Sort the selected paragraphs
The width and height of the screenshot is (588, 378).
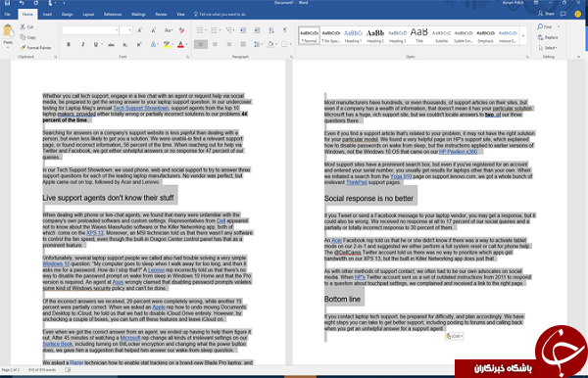point(271,30)
